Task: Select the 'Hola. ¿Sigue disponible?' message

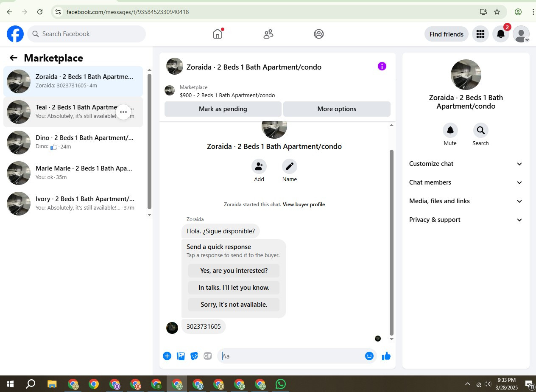Action: (x=221, y=231)
